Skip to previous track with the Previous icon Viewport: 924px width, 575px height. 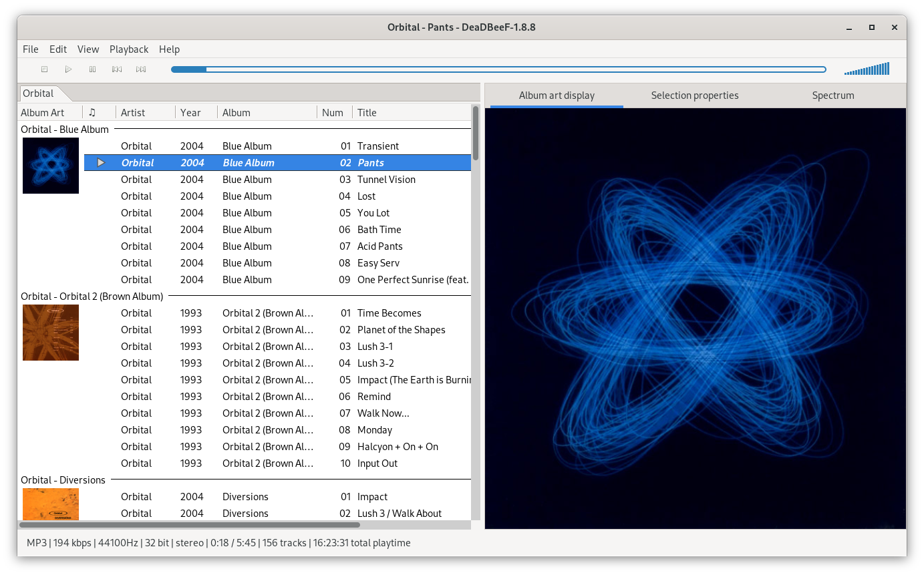(x=116, y=69)
